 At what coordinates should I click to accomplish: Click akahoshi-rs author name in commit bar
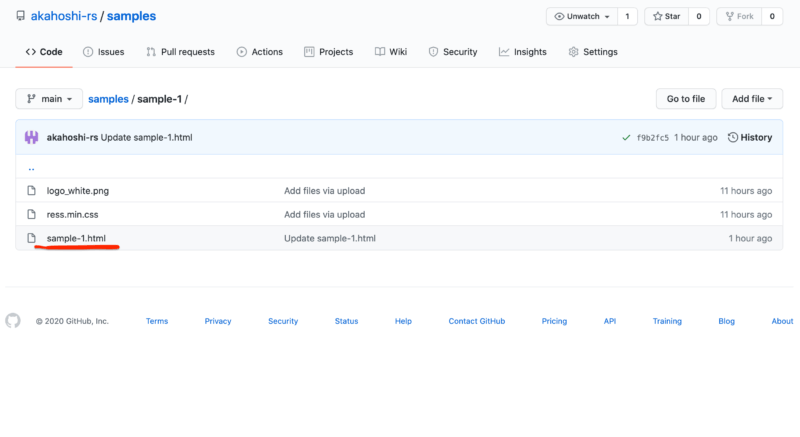click(72, 137)
